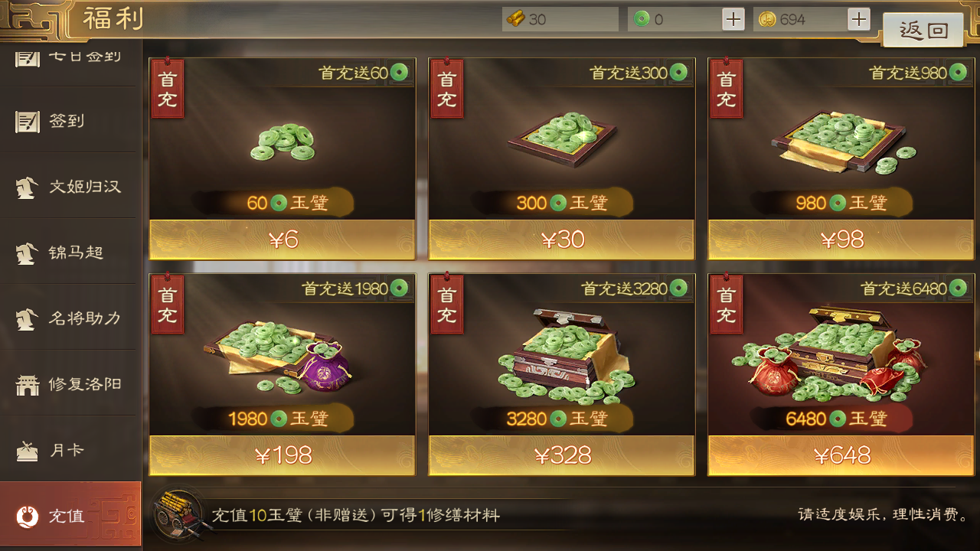Open the 锦马超 event in sidebar
The width and height of the screenshot is (980, 551).
(x=70, y=252)
